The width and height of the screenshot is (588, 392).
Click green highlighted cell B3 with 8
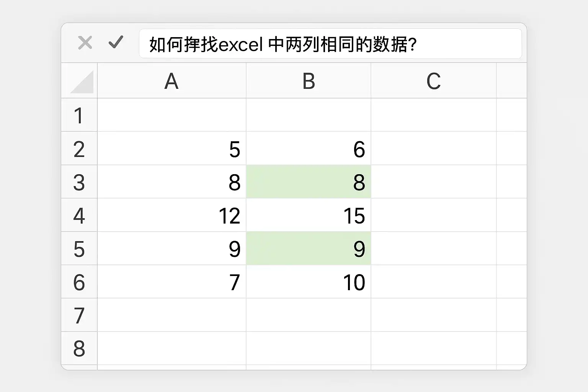[x=309, y=182]
